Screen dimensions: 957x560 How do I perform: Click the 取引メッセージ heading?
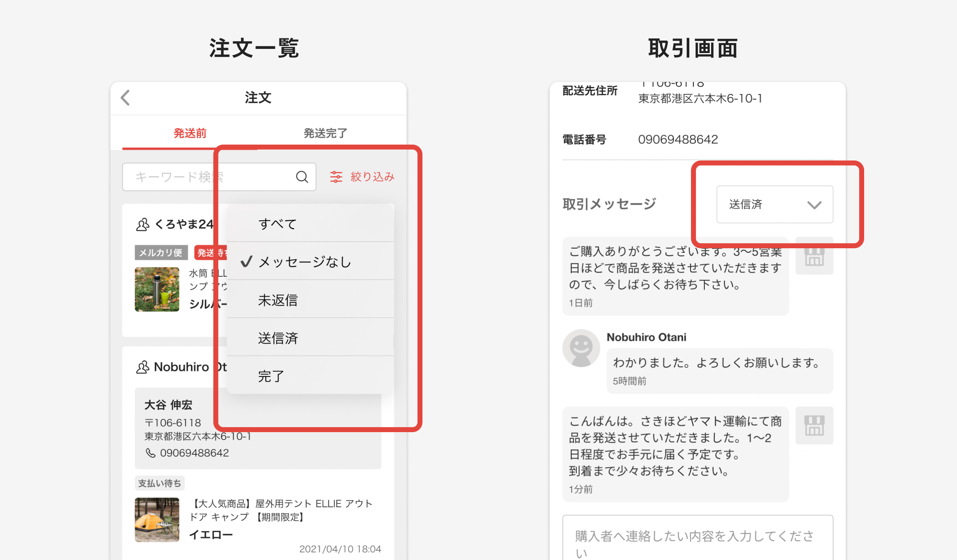click(609, 204)
